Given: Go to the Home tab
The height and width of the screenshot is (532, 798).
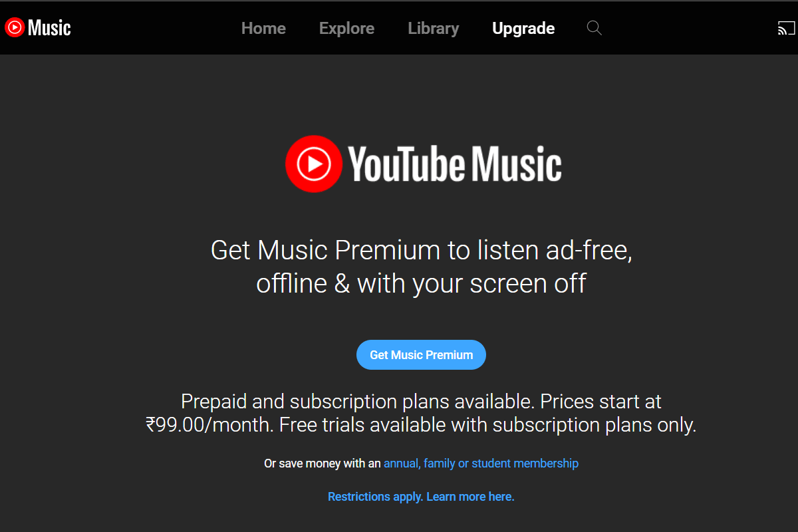Looking at the screenshot, I should [x=263, y=29].
